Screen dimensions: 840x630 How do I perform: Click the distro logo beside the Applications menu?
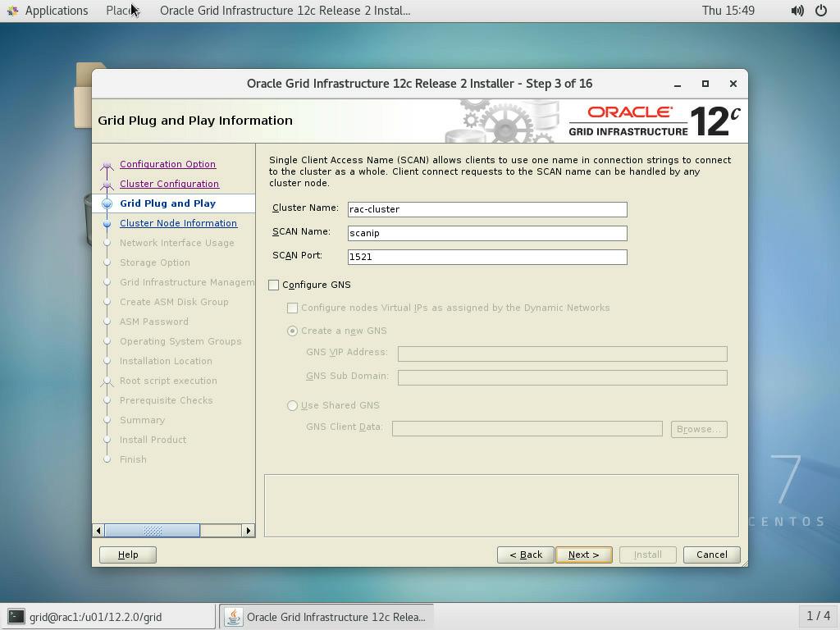click(x=12, y=11)
